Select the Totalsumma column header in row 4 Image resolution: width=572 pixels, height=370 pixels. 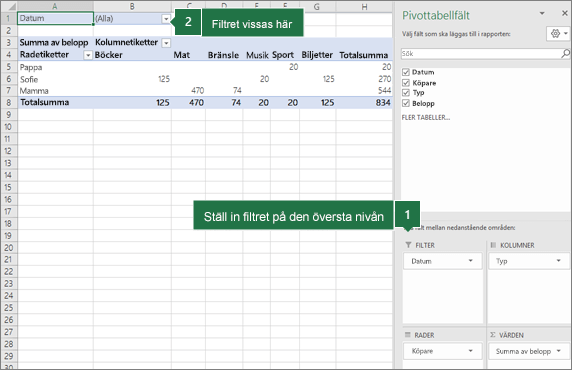(364, 55)
